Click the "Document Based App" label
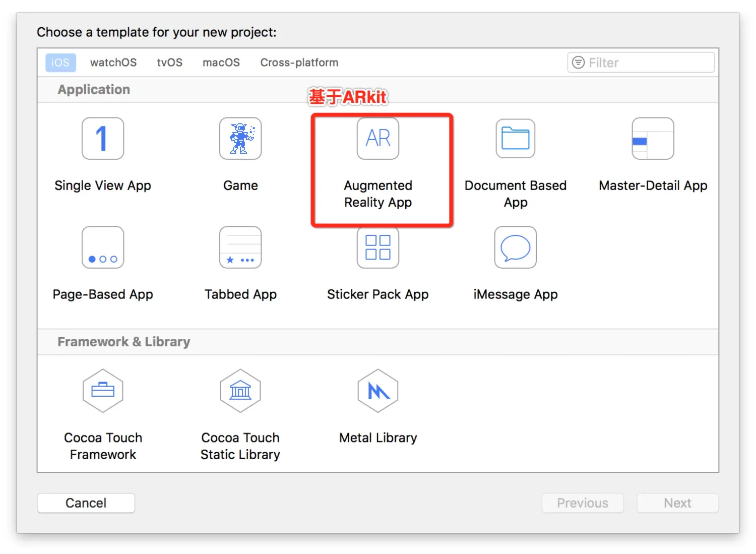 point(516,194)
